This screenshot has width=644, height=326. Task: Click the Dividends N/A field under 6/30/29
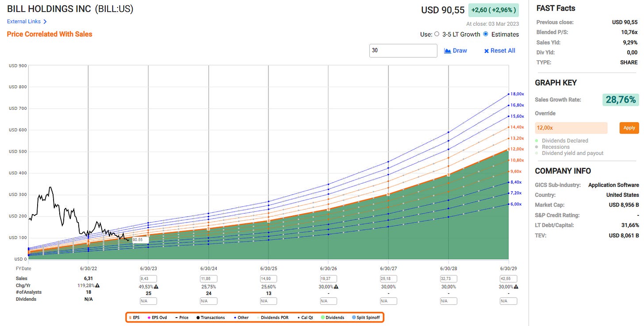click(x=508, y=301)
